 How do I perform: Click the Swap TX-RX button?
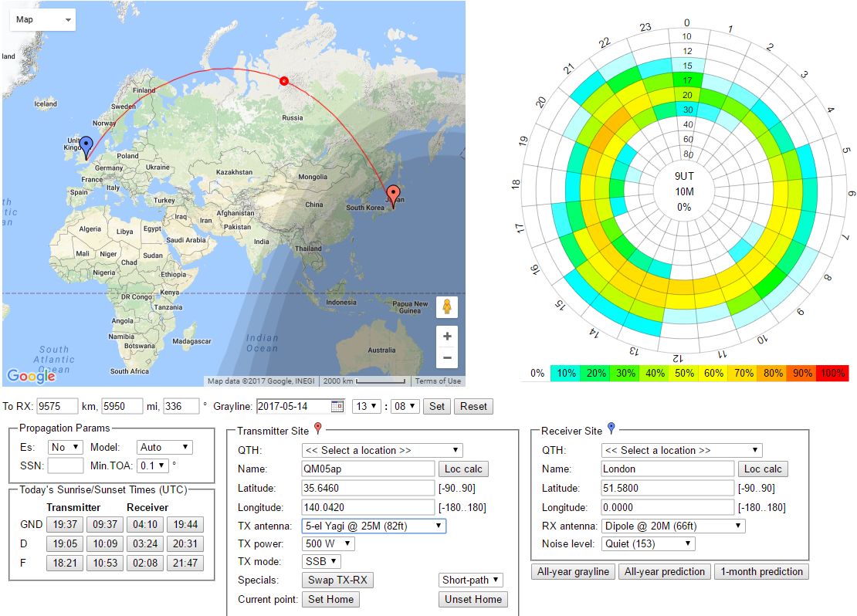[x=338, y=580]
